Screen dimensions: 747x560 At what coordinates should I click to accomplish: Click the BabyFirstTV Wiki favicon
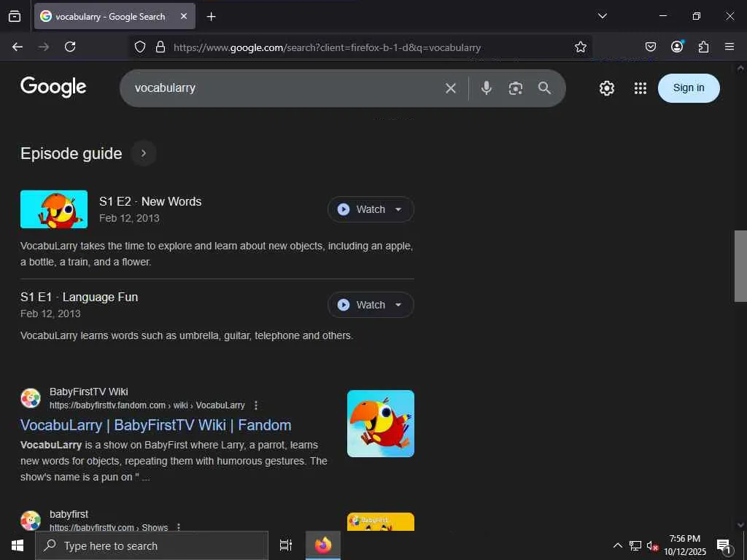click(31, 398)
